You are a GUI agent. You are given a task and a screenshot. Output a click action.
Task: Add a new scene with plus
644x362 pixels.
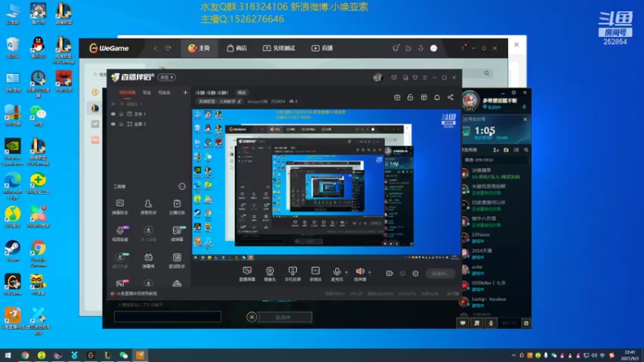(x=185, y=93)
